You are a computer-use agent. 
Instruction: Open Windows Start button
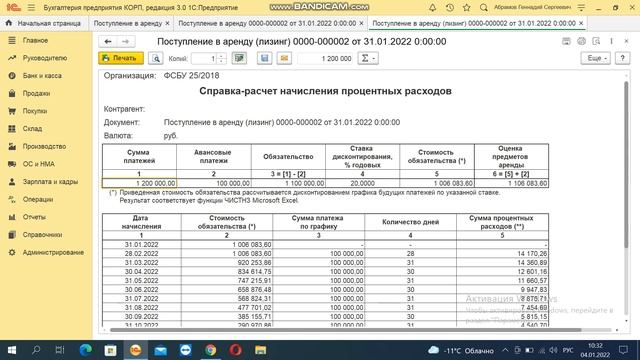point(12,350)
